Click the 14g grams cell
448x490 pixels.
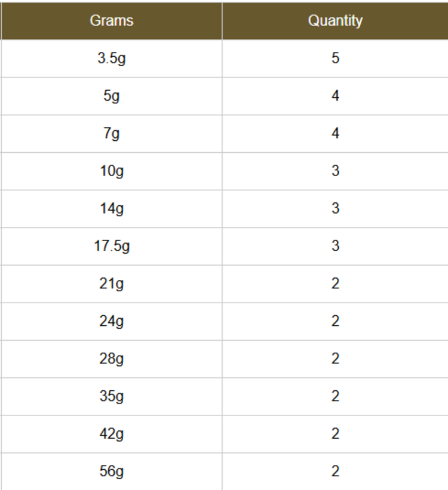pyautogui.click(x=112, y=209)
